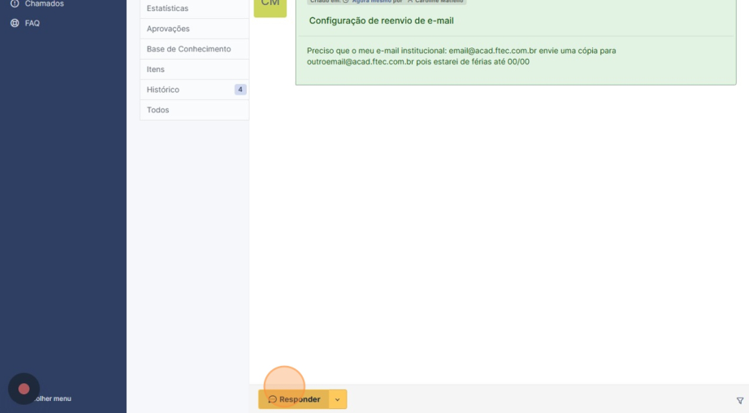Click the FAQ globe icon
This screenshot has width=749, height=413.
click(14, 23)
